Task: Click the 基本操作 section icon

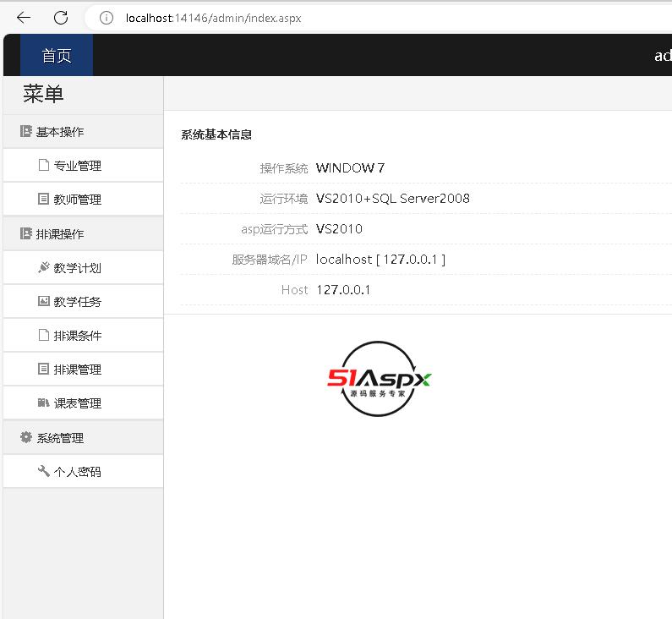Action: pos(25,131)
